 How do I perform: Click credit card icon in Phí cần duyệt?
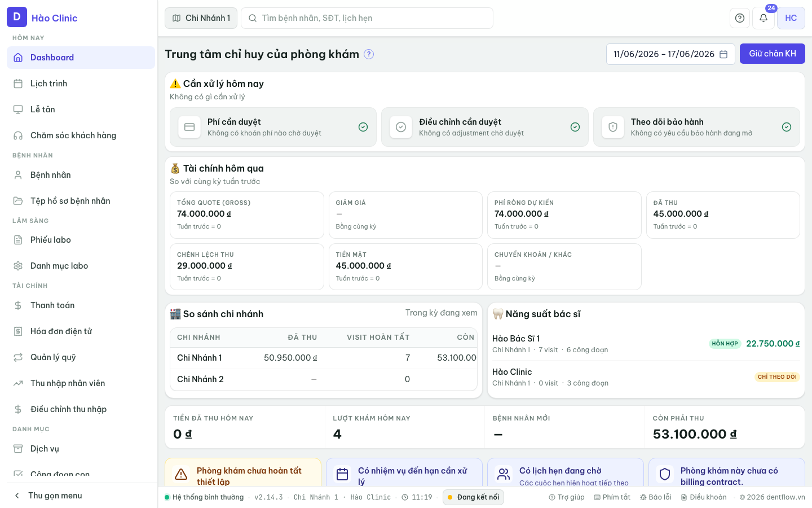(x=189, y=127)
